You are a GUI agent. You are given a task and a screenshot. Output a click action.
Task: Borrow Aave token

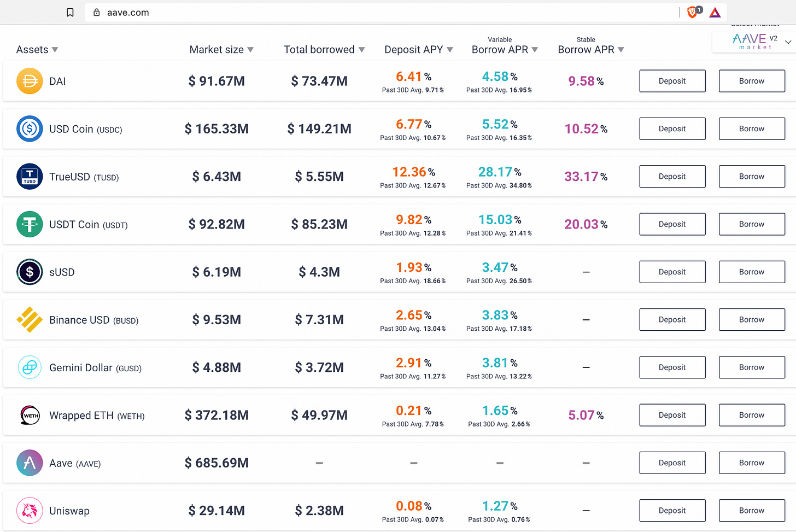(752, 463)
